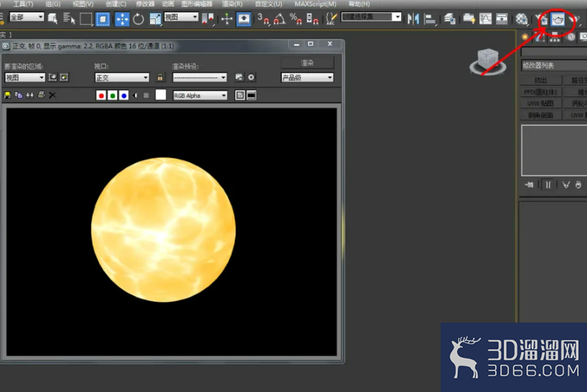587x392 pixels.
Task: Toggle UI overlay button in render window
Action: click(240, 95)
